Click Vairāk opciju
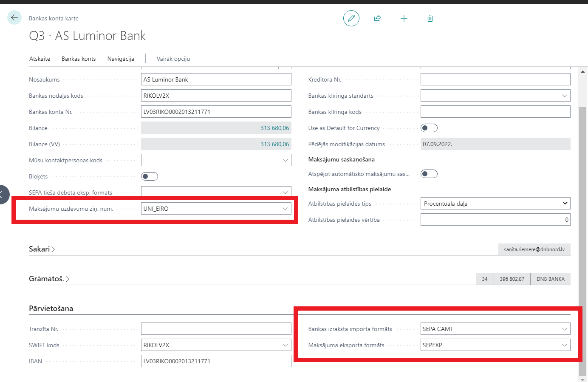The width and height of the screenshot is (588, 382). click(x=173, y=59)
